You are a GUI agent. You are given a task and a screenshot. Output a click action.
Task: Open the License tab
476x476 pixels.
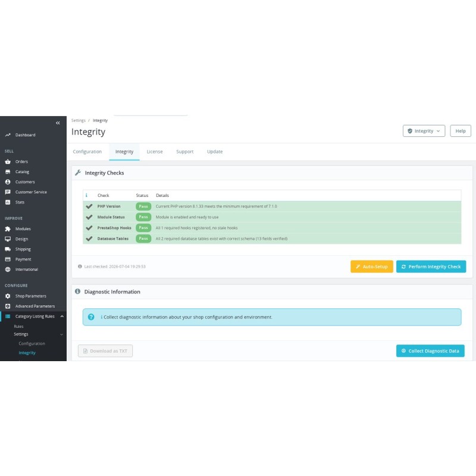[x=155, y=152]
